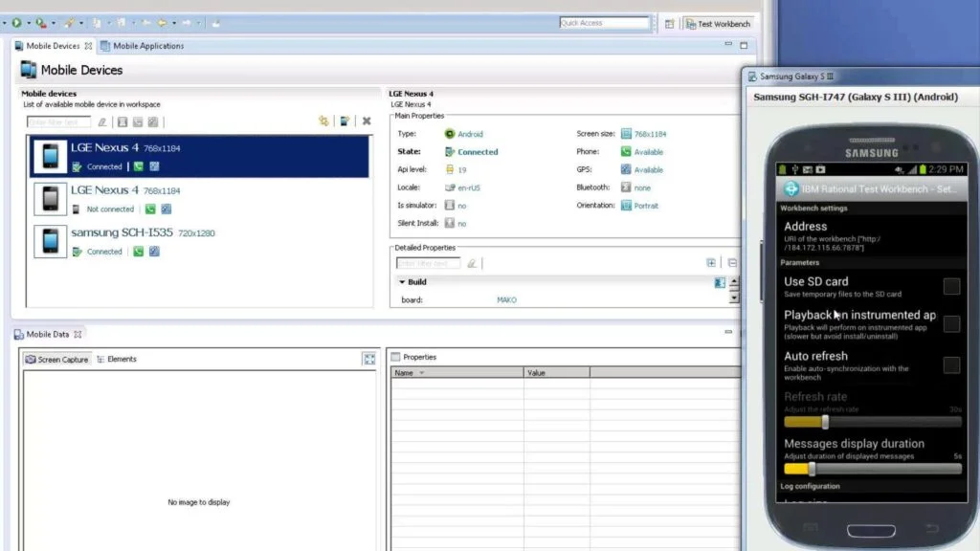Click the MAKO board value
The height and width of the screenshot is (551, 980).
[x=506, y=299]
